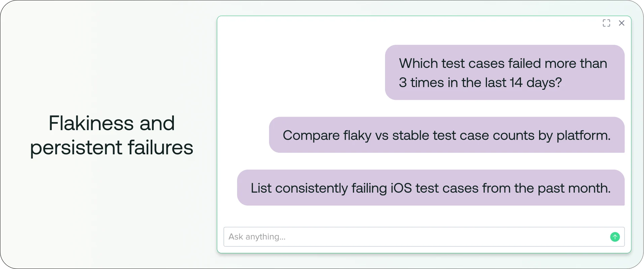The width and height of the screenshot is (644, 269).
Task: Choose the iOS failing test cases prompt
Action: (x=430, y=188)
